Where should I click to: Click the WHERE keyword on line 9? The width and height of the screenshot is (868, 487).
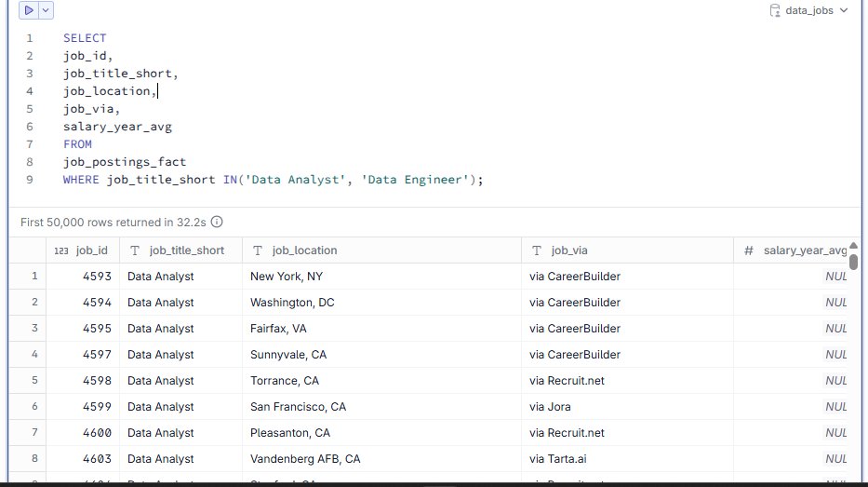[81, 180]
